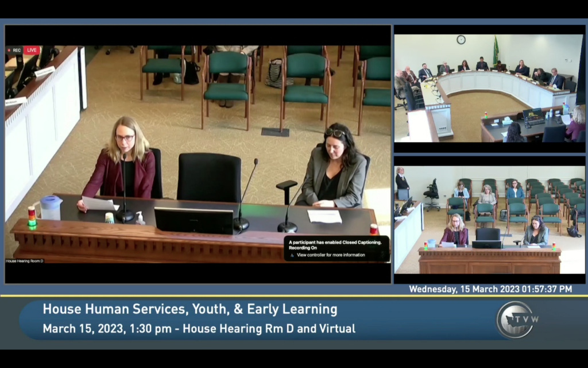Click the TVW logo

coord(514,320)
